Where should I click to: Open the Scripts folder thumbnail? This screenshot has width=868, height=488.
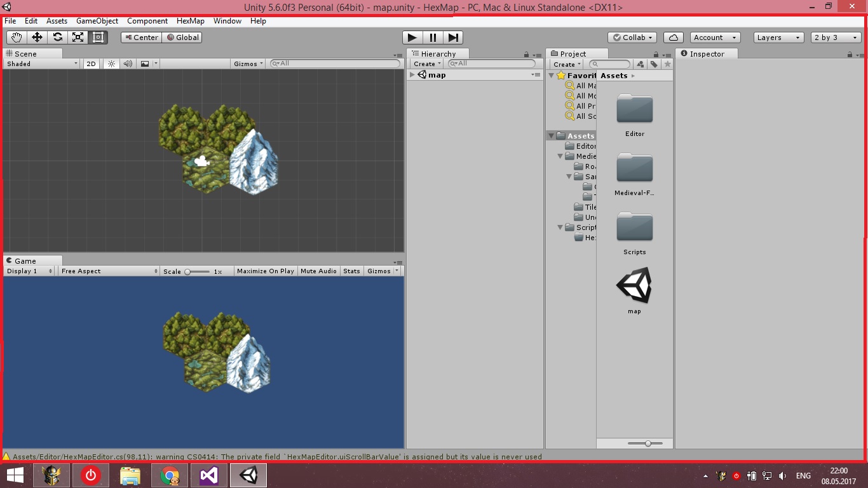(x=635, y=227)
